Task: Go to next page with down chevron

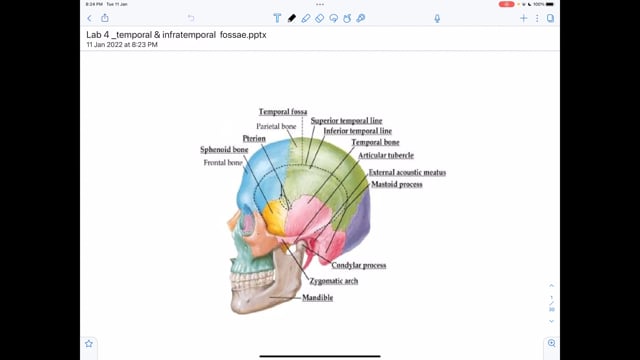Action: pos(551,321)
